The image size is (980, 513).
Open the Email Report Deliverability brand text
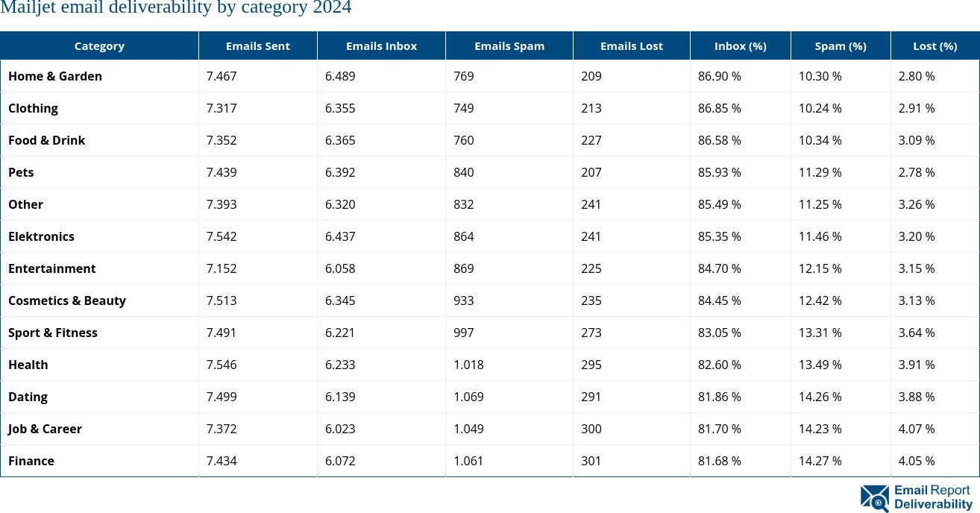pyautogui.click(x=933, y=497)
